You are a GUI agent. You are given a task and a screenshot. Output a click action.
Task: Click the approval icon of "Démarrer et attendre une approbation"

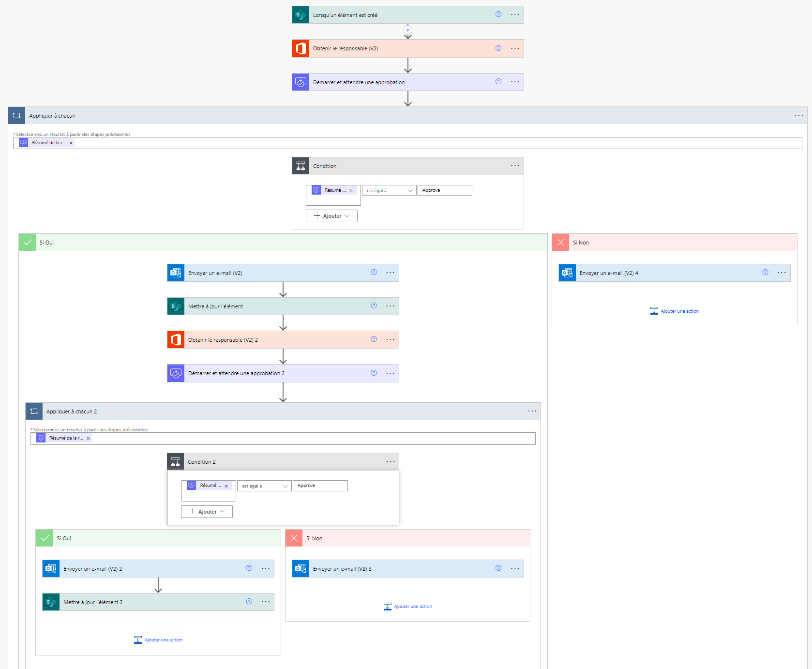[x=301, y=82]
